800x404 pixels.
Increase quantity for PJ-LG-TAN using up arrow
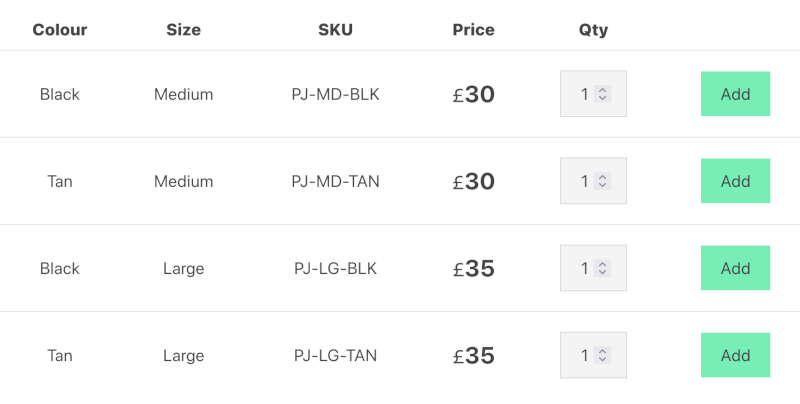tap(602, 351)
